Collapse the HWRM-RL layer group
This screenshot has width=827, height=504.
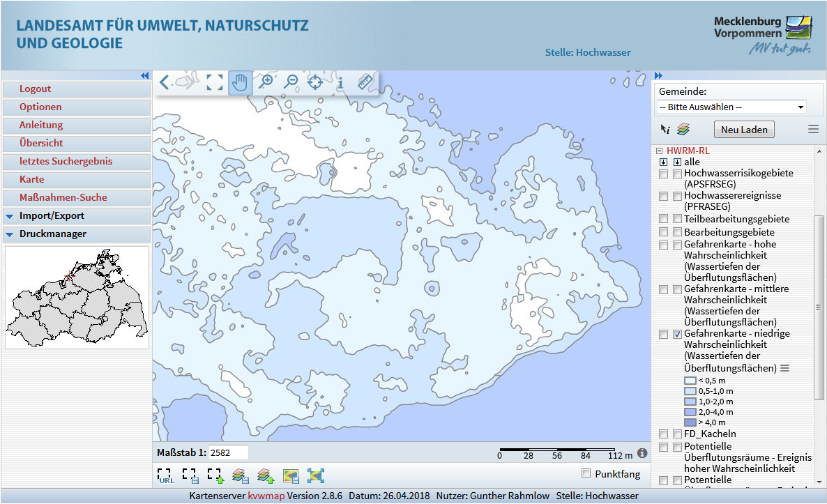pyautogui.click(x=659, y=151)
